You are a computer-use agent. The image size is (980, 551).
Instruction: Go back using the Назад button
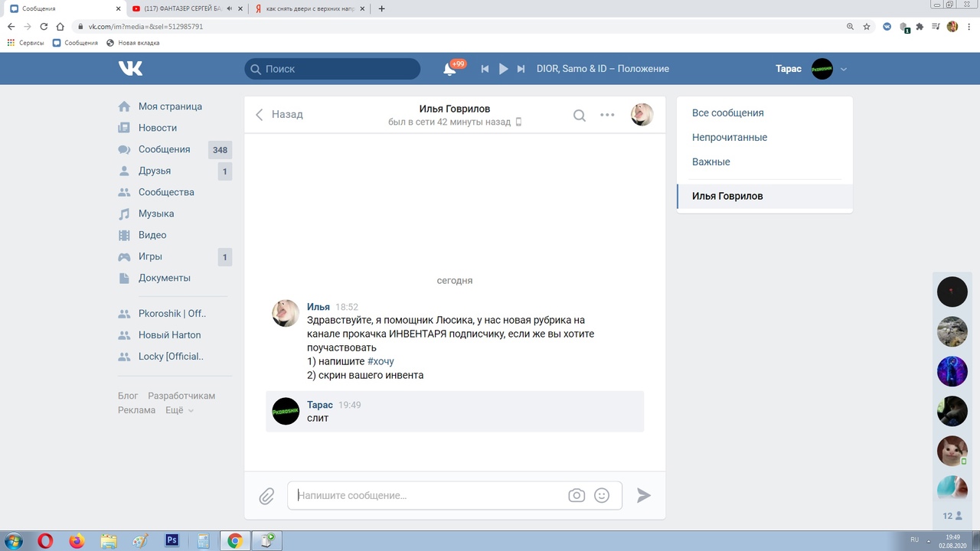(x=279, y=115)
